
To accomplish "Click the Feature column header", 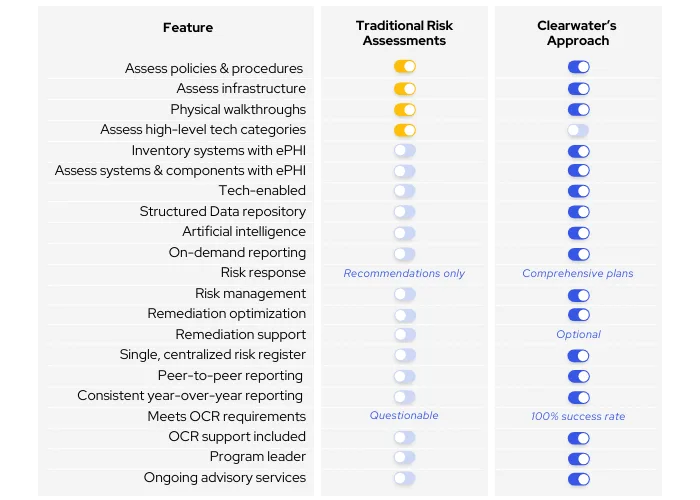I will click(188, 28).
